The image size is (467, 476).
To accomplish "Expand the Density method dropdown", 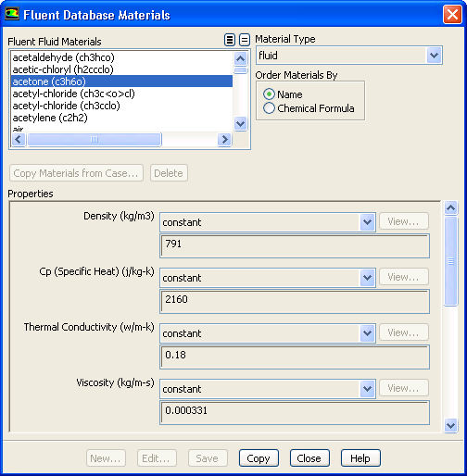I will tap(268, 222).
